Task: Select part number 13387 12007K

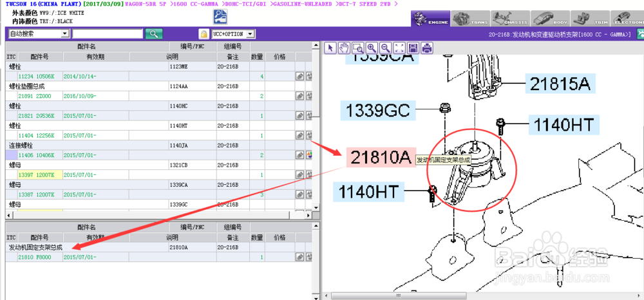Action: [x=36, y=194]
